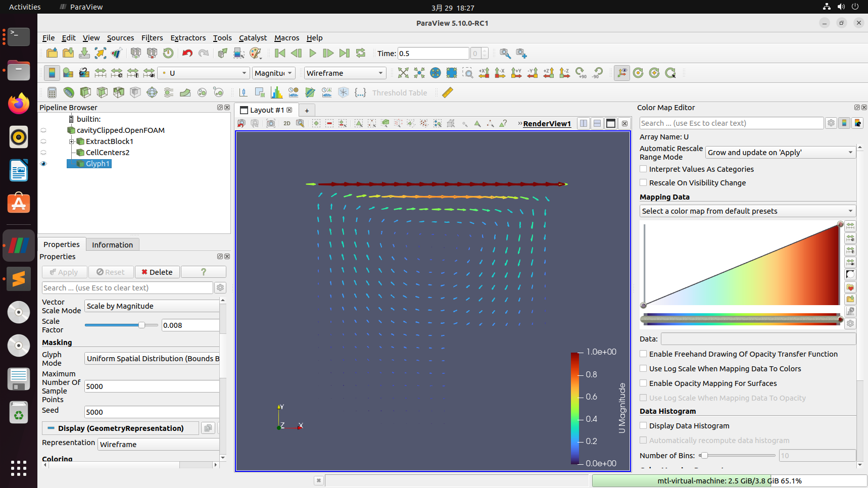Apply the Slice filter icon

pyautogui.click(x=102, y=92)
